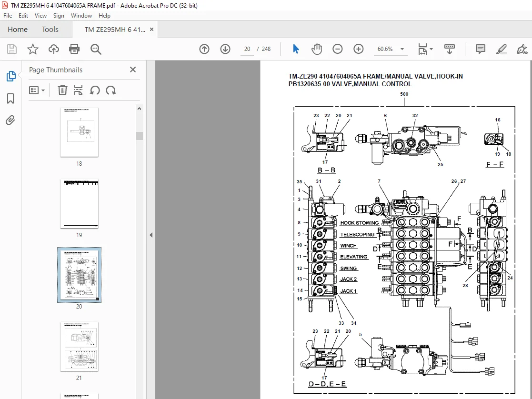532x399 pixels.
Task: Click the page number input field
Action: 247,49
